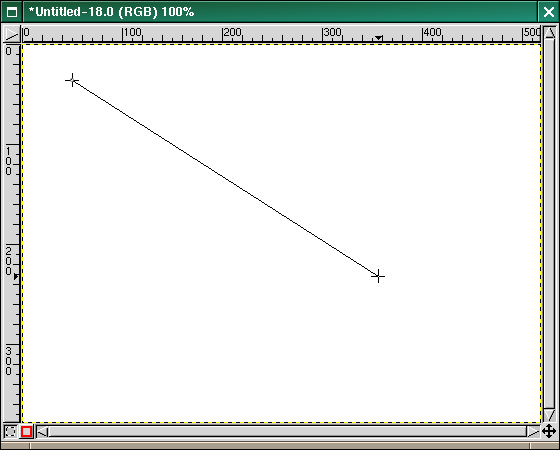The image size is (560, 450).
Task: Open the window menu button in the title bar
Action: [11, 12]
